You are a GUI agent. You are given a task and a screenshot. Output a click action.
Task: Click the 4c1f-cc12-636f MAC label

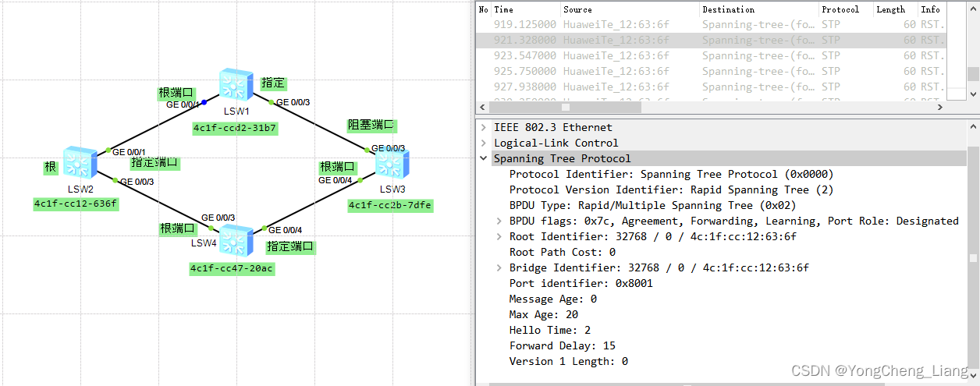point(76,204)
